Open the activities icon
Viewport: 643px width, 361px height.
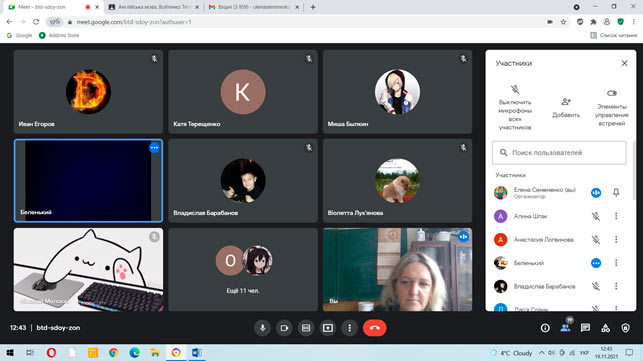[605, 328]
